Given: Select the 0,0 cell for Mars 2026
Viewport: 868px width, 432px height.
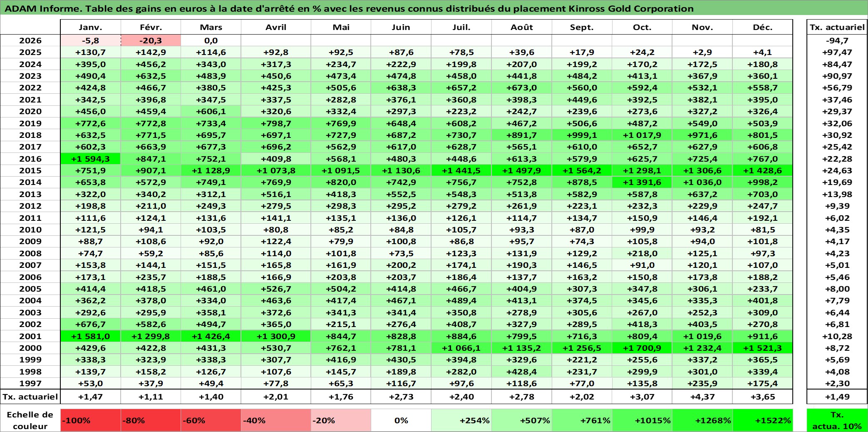Looking at the screenshot, I should (x=211, y=40).
